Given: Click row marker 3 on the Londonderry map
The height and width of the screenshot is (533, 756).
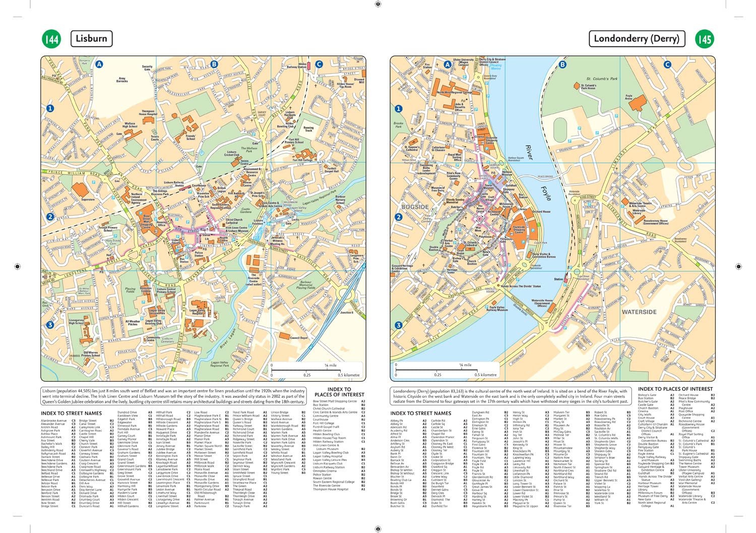Looking at the screenshot, I should click(x=399, y=325).
